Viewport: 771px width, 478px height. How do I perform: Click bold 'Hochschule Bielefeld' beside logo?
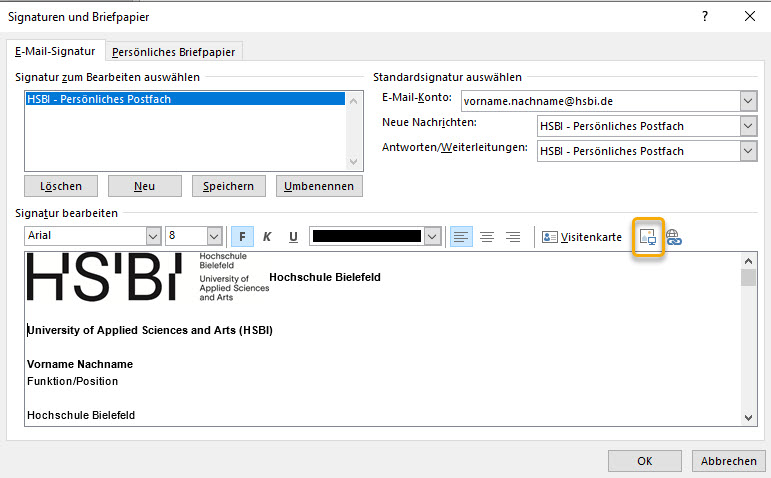point(325,277)
